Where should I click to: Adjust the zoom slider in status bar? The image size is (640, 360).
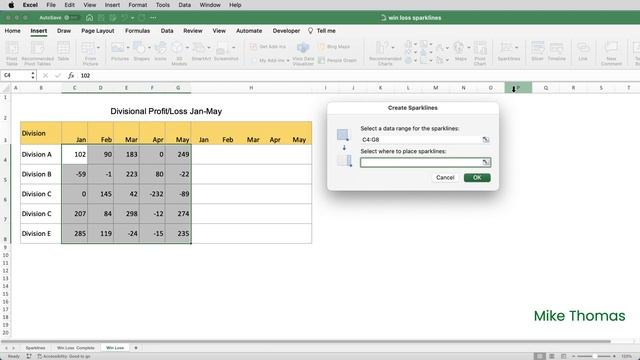[x=594, y=356]
